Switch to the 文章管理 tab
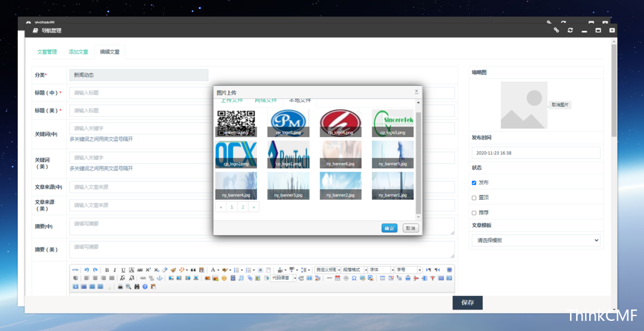 [47, 52]
